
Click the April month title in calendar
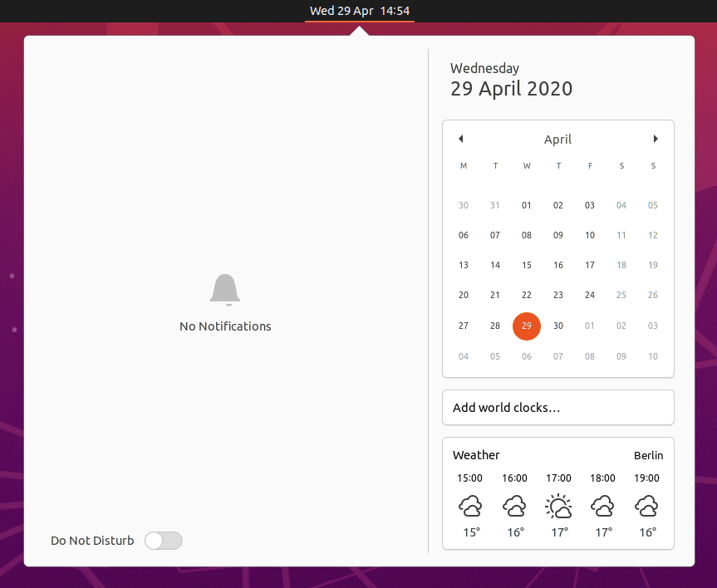[x=557, y=139]
